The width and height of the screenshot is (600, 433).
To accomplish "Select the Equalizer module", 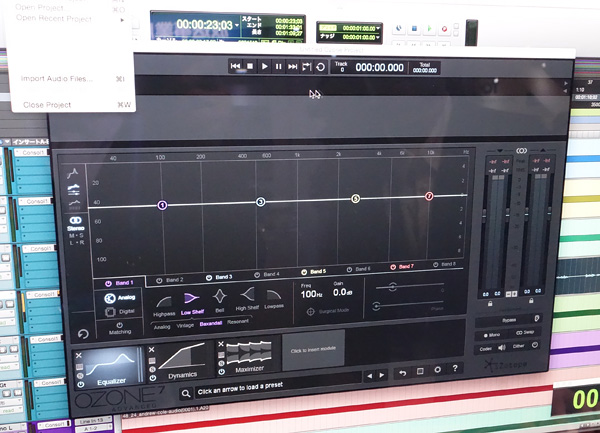I will point(110,367).
